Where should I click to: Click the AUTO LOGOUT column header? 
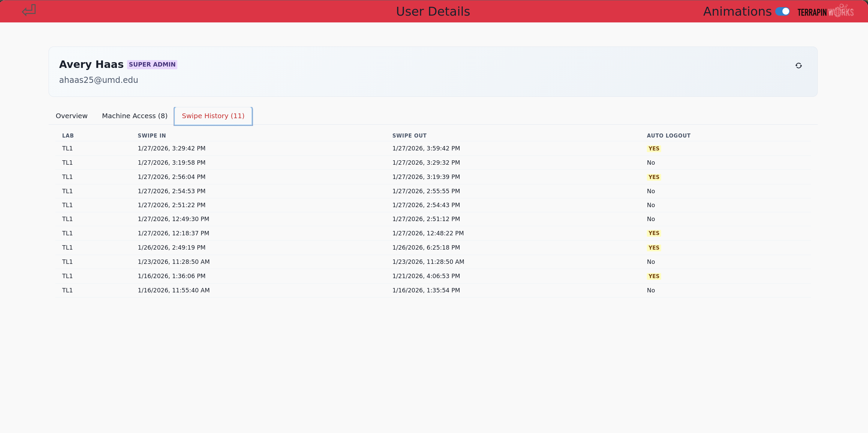coord(668,136)
